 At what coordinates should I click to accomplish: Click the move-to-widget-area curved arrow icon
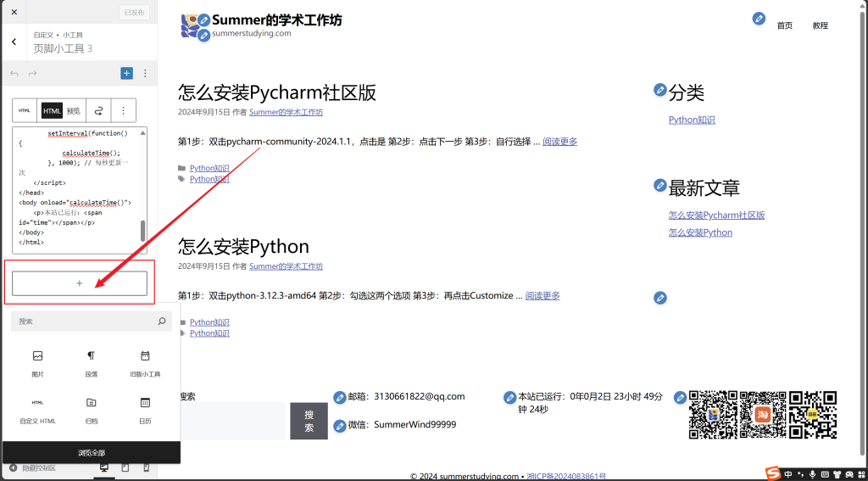pos(98,110)
